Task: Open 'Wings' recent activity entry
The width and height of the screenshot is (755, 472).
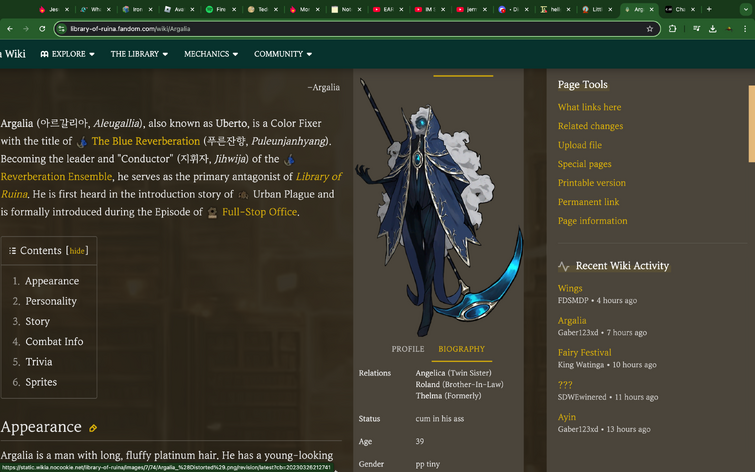Action: [x=570, y=288]
